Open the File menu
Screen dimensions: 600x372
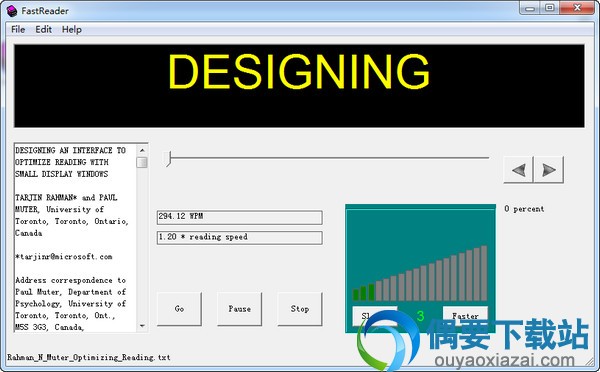tap(18, 29)
